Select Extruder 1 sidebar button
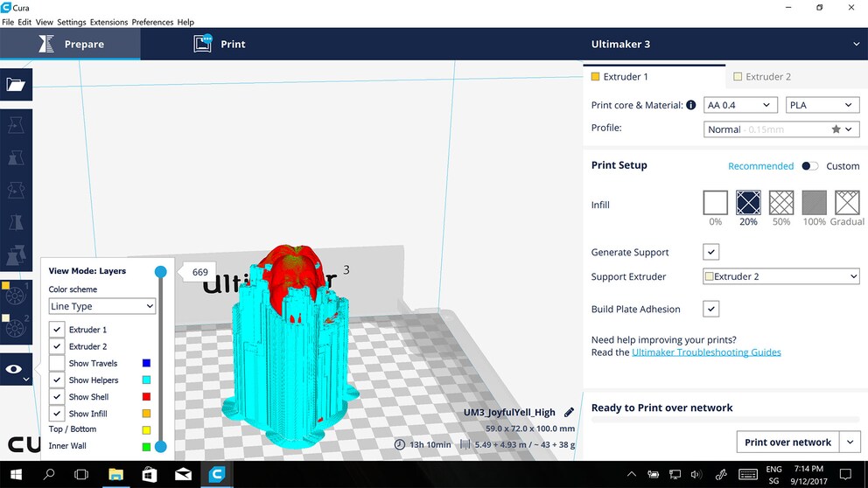The height and width of the screenshot is (488, 868). [16, 295]
